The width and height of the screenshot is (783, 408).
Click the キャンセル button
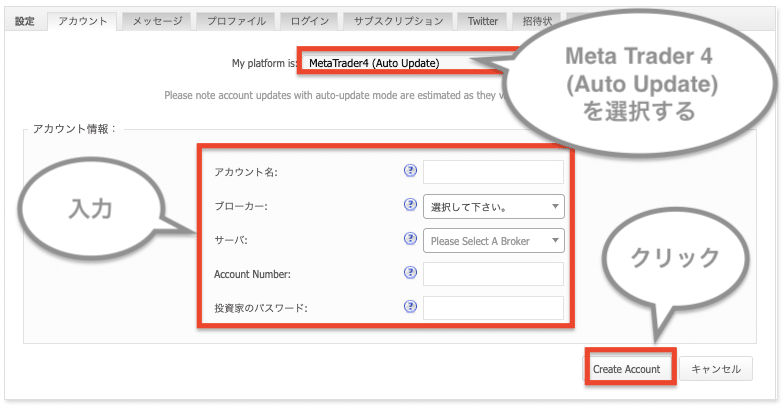(x=716, y=369)
